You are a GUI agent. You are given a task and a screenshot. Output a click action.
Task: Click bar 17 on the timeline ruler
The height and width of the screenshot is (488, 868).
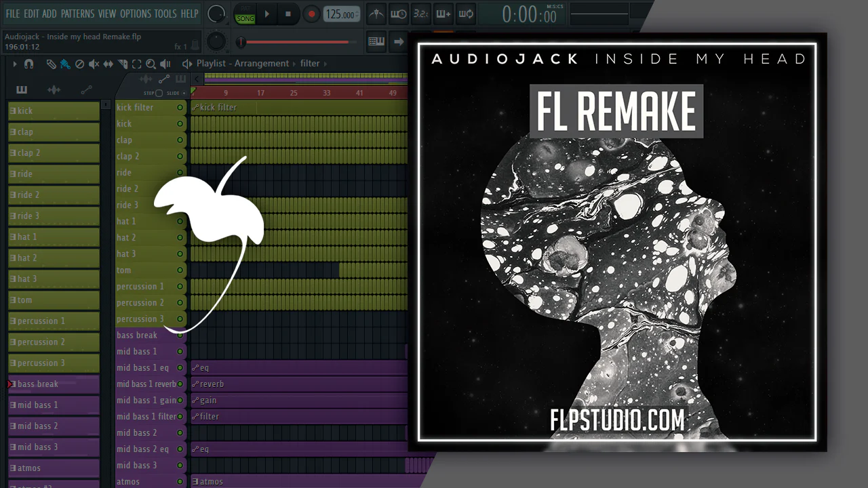click(x=260, y=93)
